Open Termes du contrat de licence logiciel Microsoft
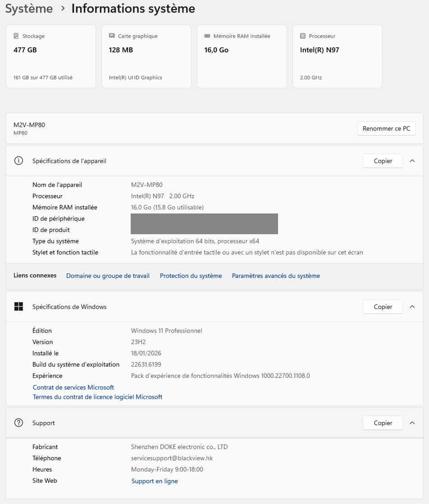Viewport: 429px width, 504px height. tap(97, 397)
